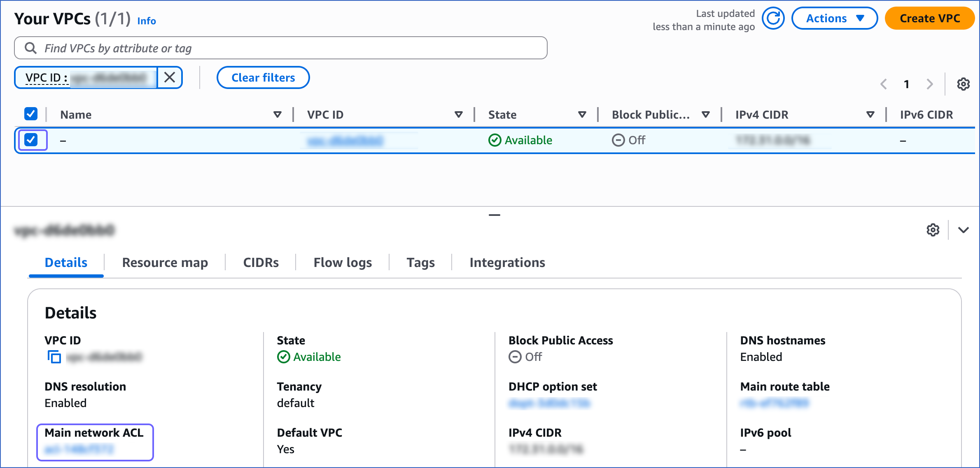Switch to the Details tab
This screenshot has height=468, width=980.
pos(66,263)
